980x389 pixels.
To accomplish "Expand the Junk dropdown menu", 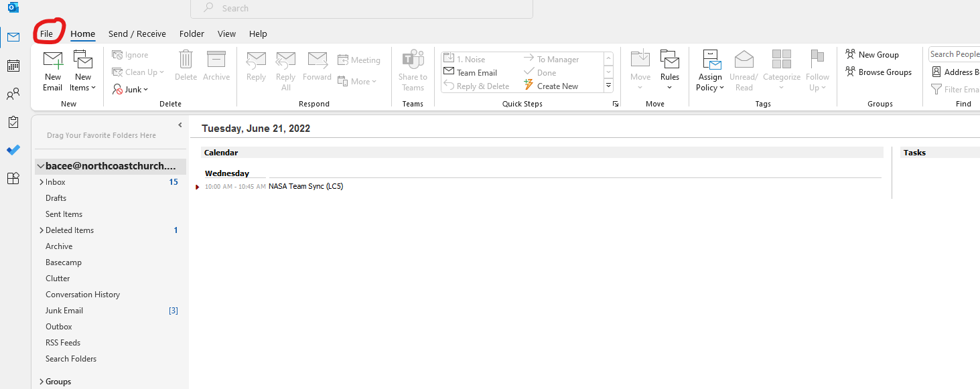I will [x=131, y=90].
